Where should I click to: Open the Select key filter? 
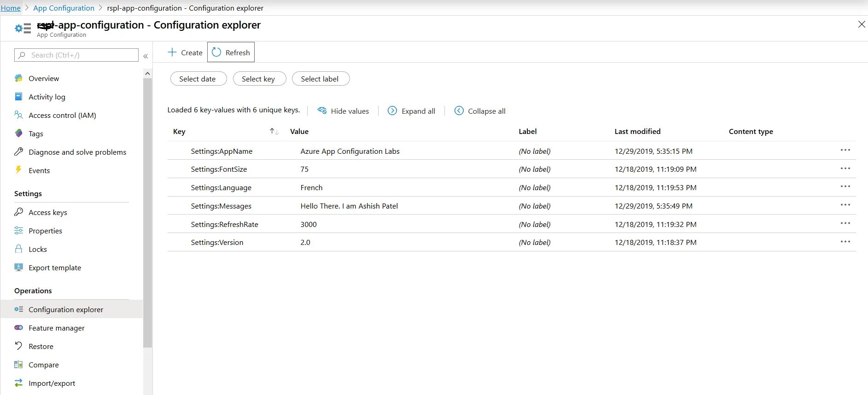[260, 79]
